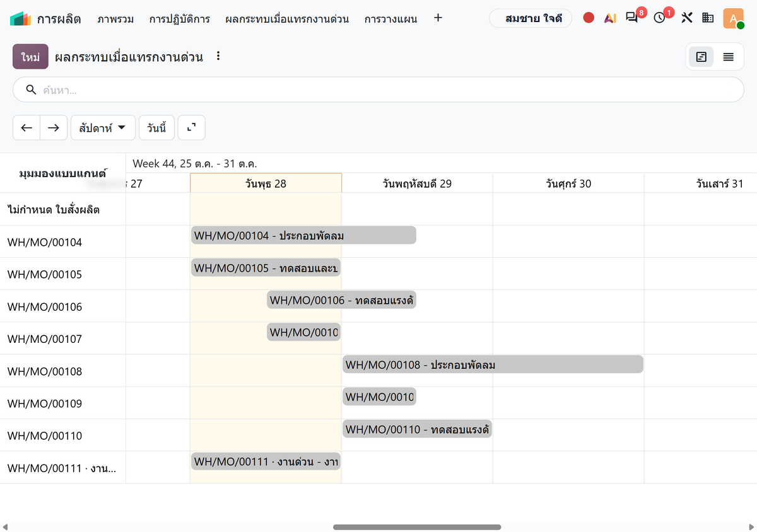Click the วันพฤหัสบดี 29 column header
The width and height of the screenshot is (757, 532).
417,183
